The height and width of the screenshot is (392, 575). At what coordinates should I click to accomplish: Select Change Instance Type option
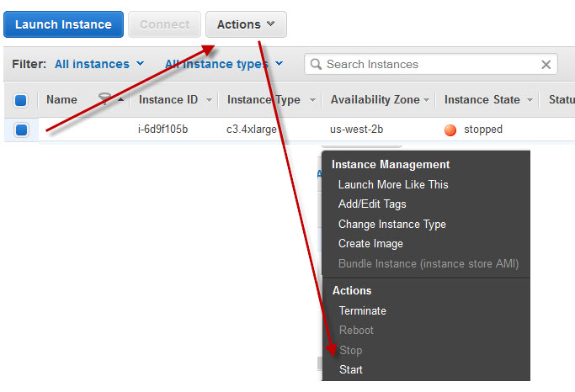tap(391, 224)
